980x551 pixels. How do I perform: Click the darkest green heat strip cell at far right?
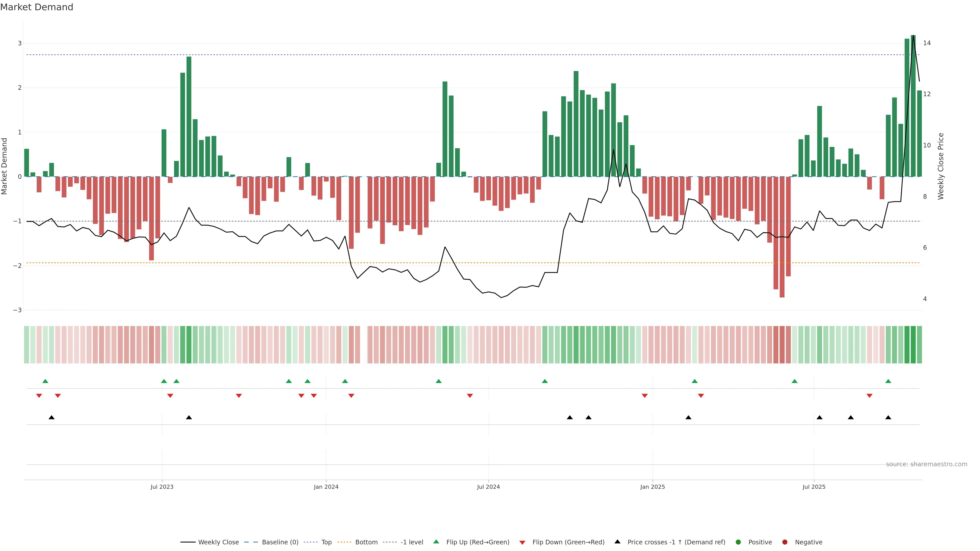coord(913,345)
